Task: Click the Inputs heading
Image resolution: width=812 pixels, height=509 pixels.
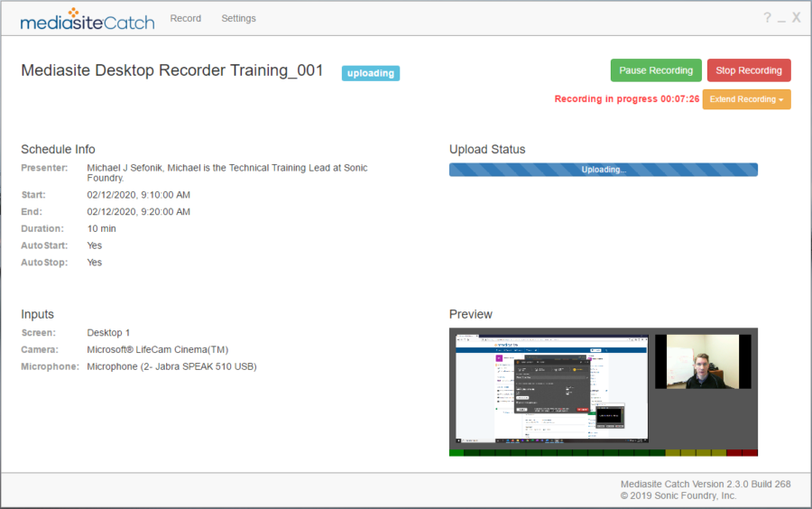Action: pyautogui.click(x=37, y=314)
